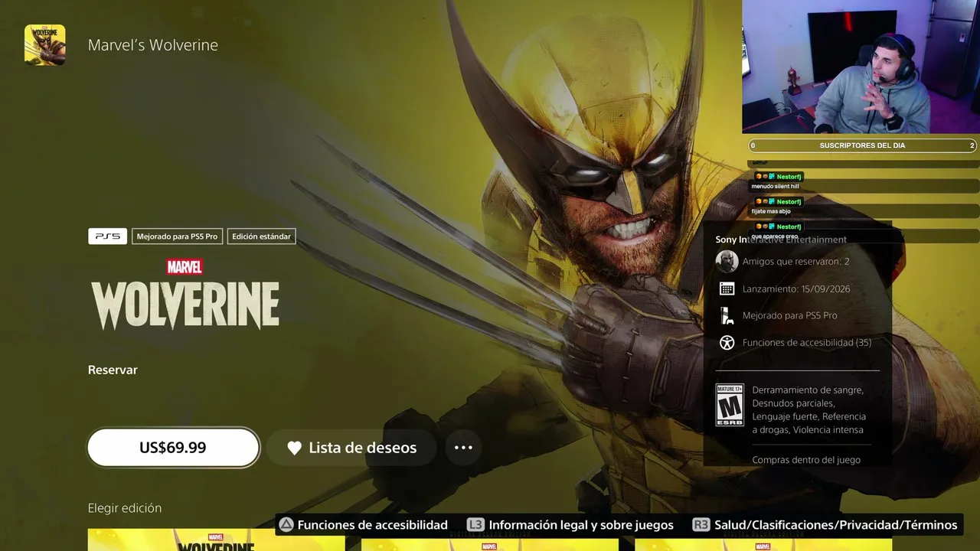980x551 pixels.
Task: Click the ESRB Mature 17+ rating icon
Action: click(730, 405)
